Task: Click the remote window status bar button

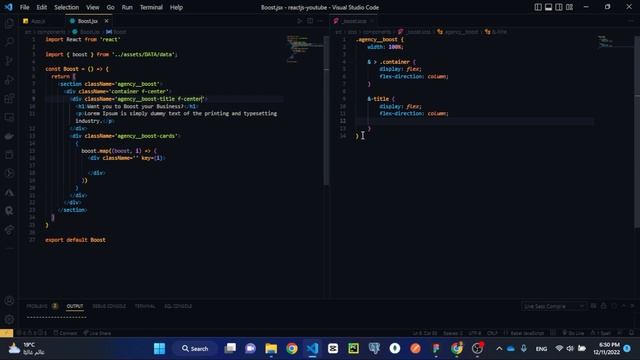Action: point(7,333)
